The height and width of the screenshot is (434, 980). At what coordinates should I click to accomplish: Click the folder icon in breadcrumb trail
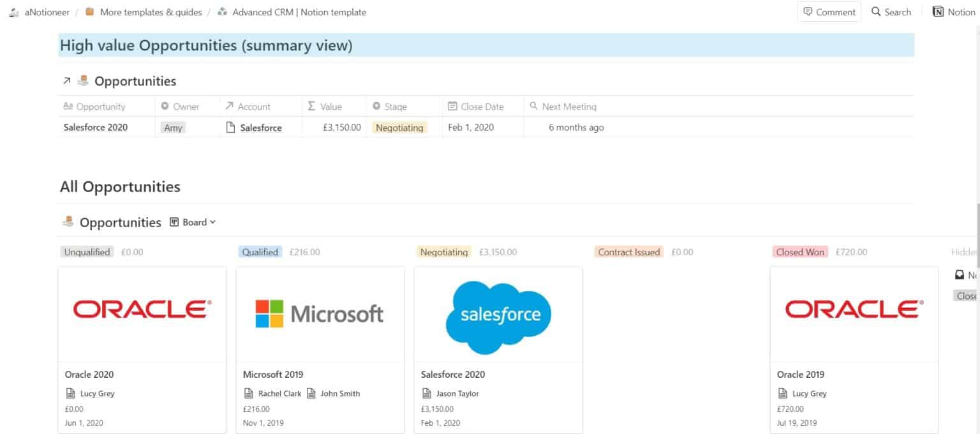click(x=89, y=11)
